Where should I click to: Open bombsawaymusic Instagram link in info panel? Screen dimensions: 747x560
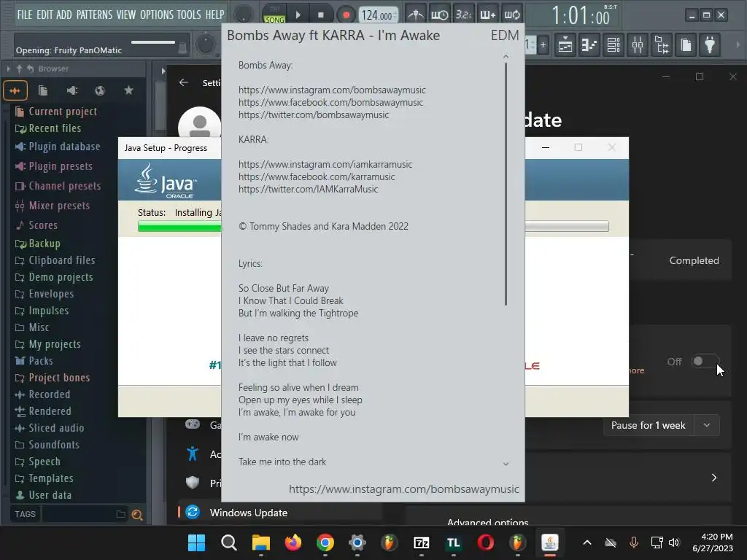332,90
